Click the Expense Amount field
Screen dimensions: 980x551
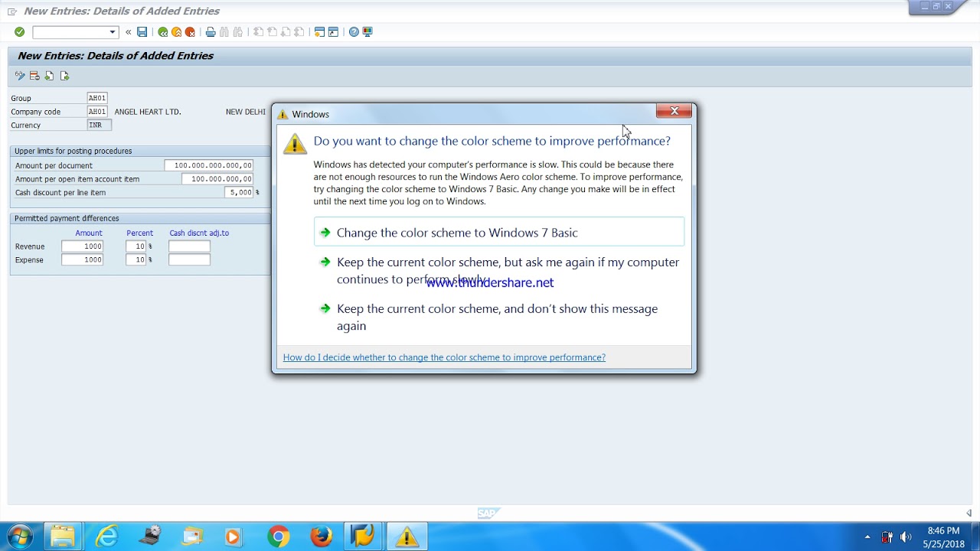pos(83,260)
